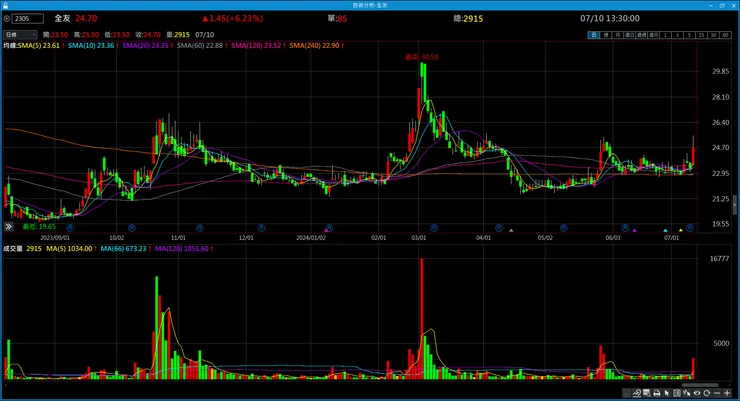Toggle visibility with the eye icon
This screenshot has width=740, height=401.
point(697,393)
